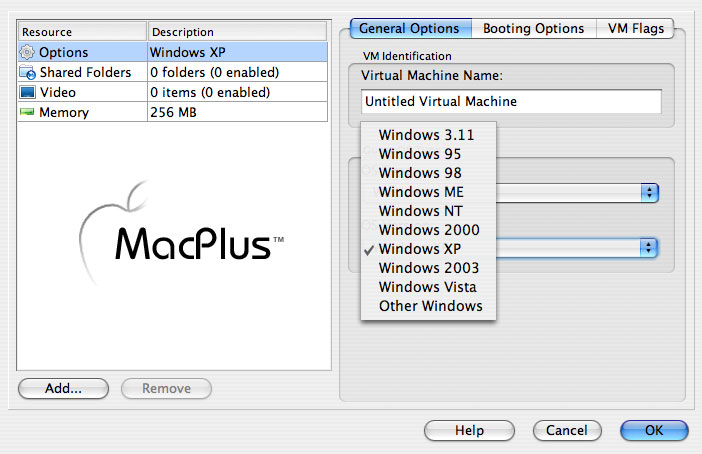Open the lower OS version dropdown arrows
Image resolution: width=702 pixels, height=454 pixels.
point(648,248)
